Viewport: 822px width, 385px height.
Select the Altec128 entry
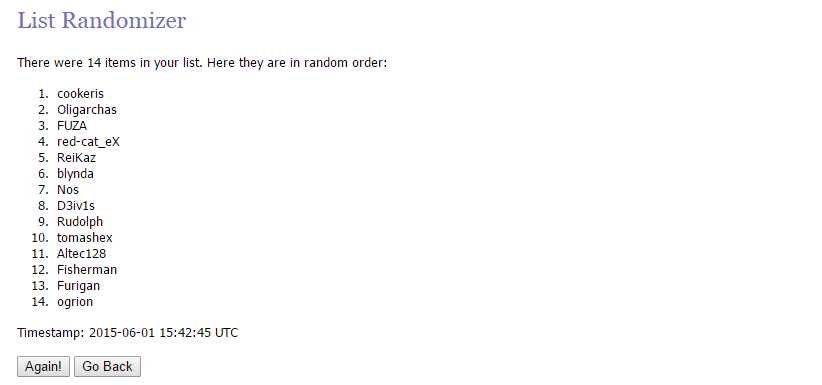point(82,254)
